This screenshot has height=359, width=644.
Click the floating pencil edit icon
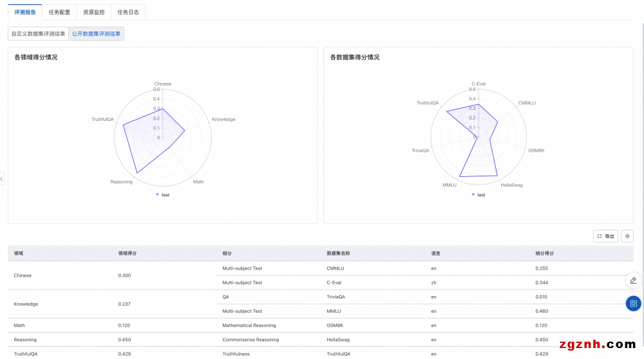click(x=633, y=280)
